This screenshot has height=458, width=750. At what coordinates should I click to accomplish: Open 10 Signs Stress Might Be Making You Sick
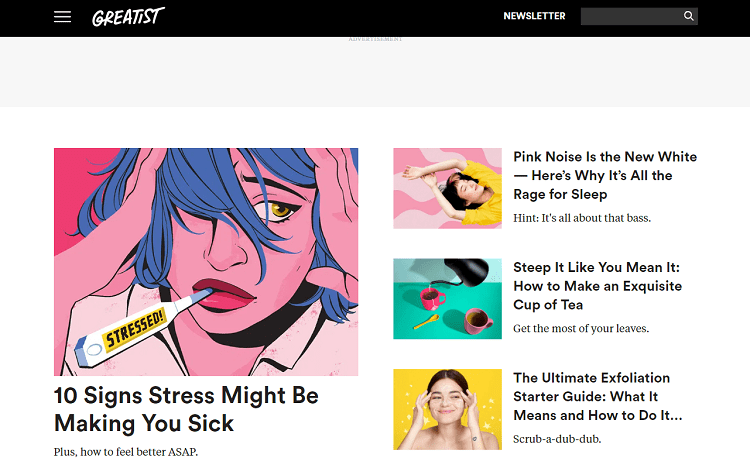click(x=186, y=409)
